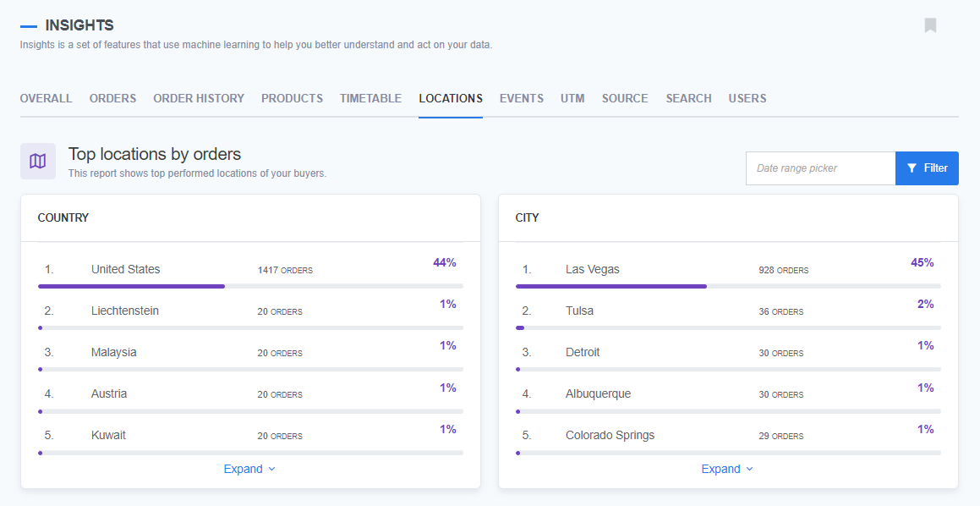The width and height of the screenshot is (980, 506).
Task: Open the EVENTS tab
Action: [x=521, y=98]
